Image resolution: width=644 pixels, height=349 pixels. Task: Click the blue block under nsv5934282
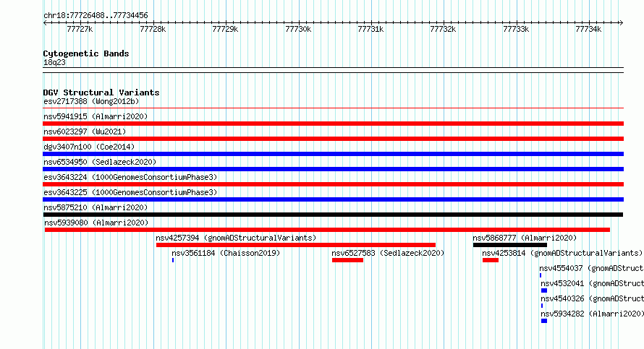click(544, 321)
